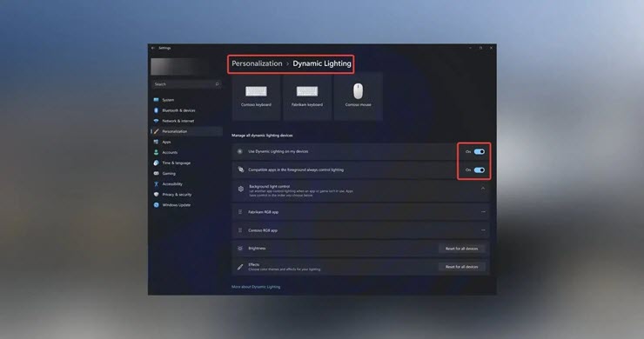Toggle Compatible apps in foreground control lighting
644x339 pixels.
point(480,169)
